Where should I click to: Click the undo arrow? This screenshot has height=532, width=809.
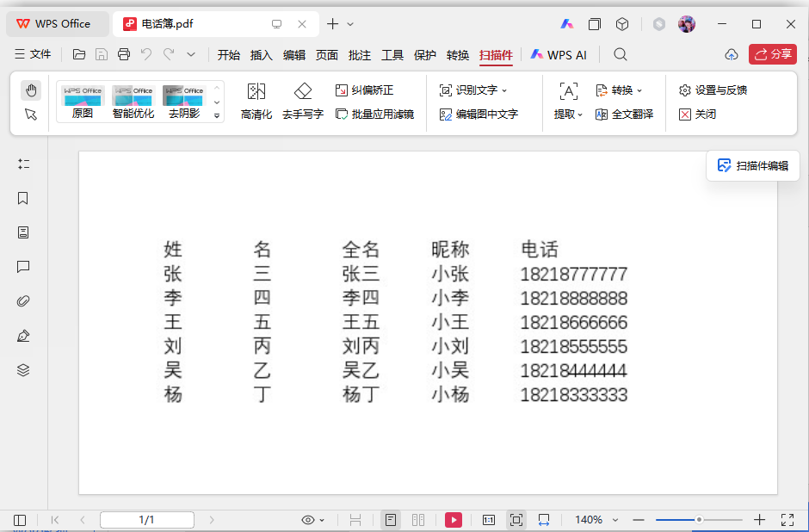[146, 54]
